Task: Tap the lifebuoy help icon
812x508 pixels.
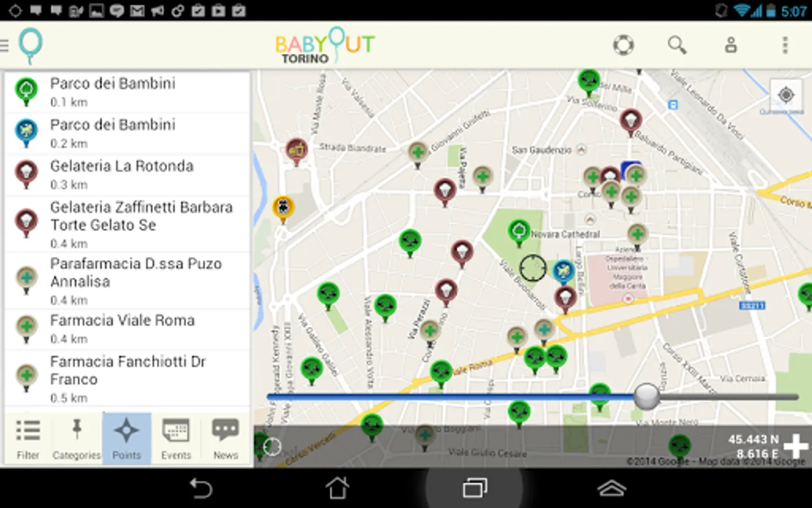Action: coord(623,45)
